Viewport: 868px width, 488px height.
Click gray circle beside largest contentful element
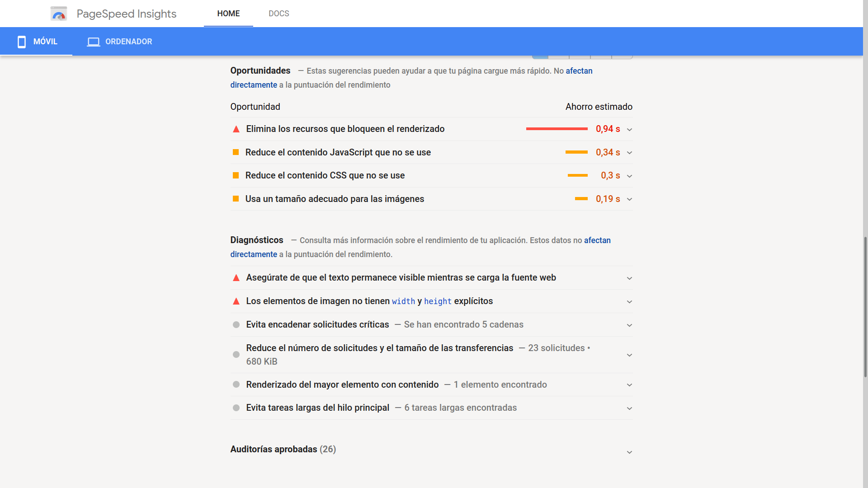click(x=236, y=385)
